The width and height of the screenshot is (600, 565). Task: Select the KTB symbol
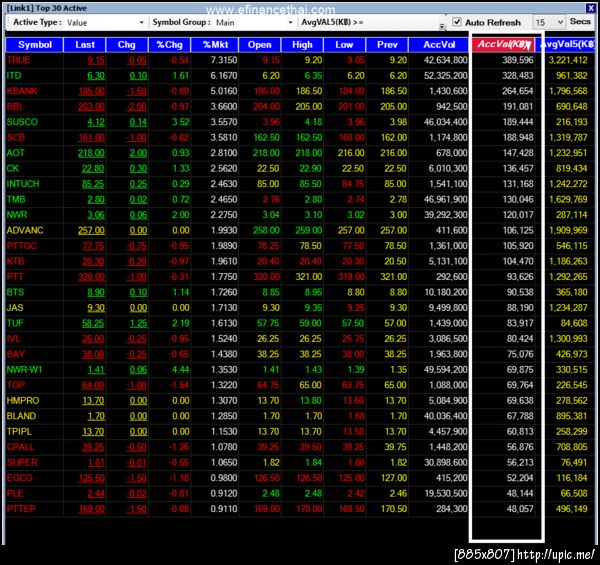[16, 261]
